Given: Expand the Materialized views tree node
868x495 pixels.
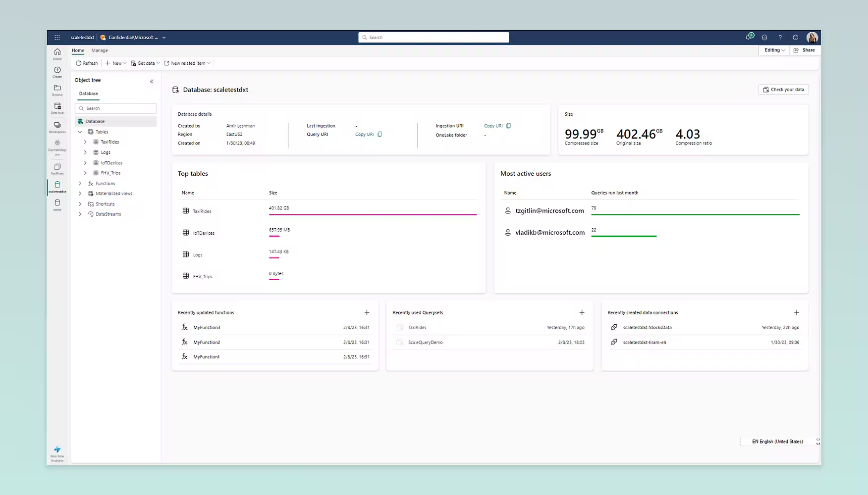Looking at the screenshot, I should (x=80, y=194).
